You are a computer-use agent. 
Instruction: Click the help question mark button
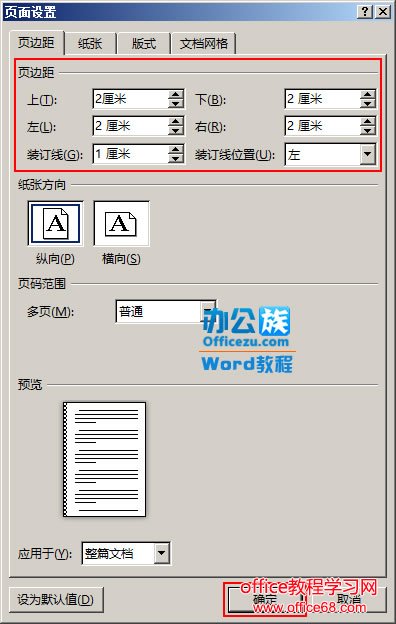[x=365, y=12]
